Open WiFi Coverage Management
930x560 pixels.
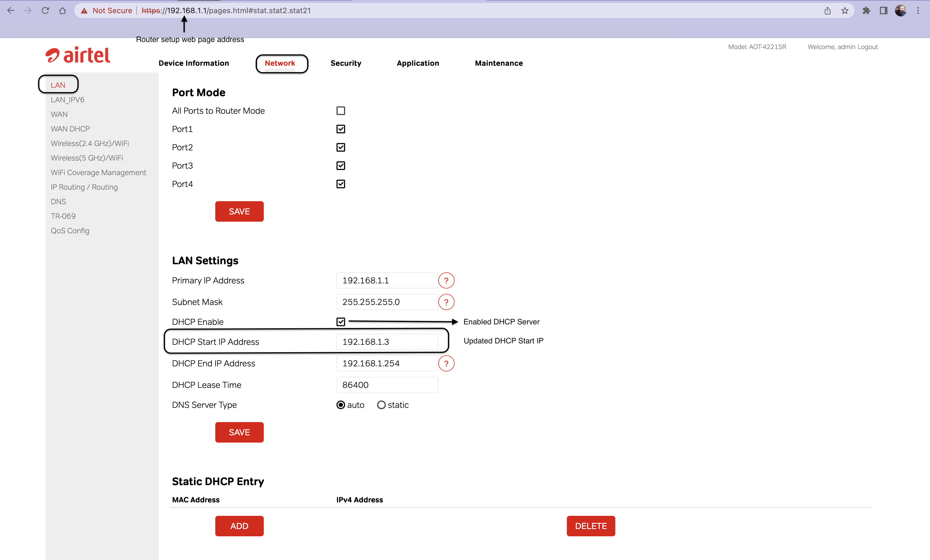click(x=99, y=172)
